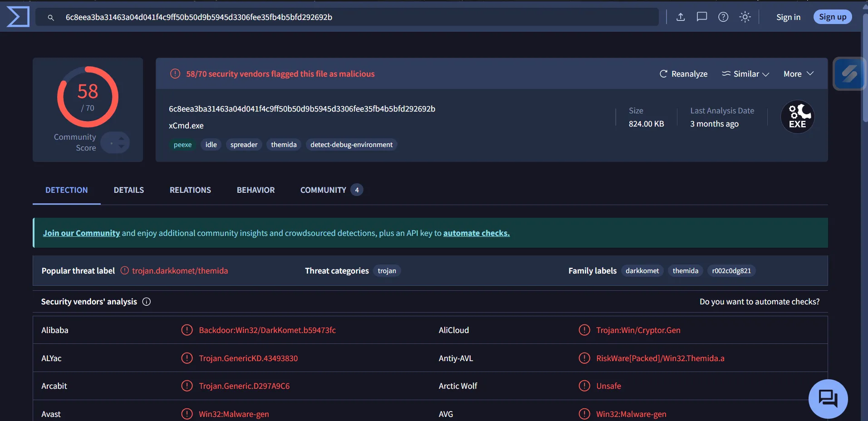Open the comments speech bubble icon
The image size is (868, 421).
pos(702,17)
